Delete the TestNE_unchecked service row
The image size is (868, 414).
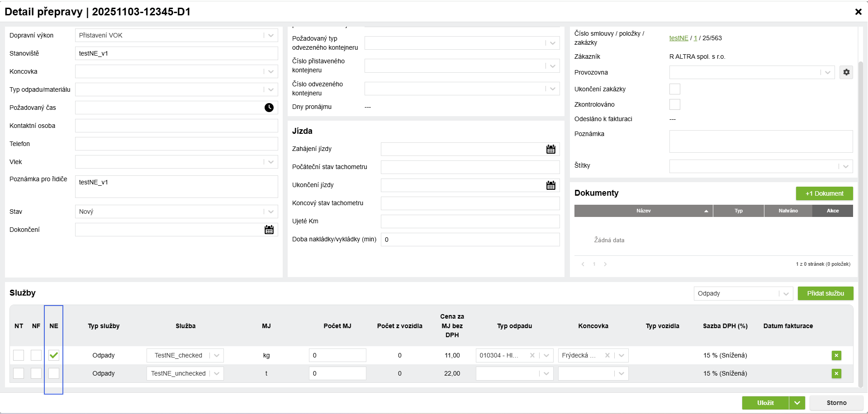point(836,373)
